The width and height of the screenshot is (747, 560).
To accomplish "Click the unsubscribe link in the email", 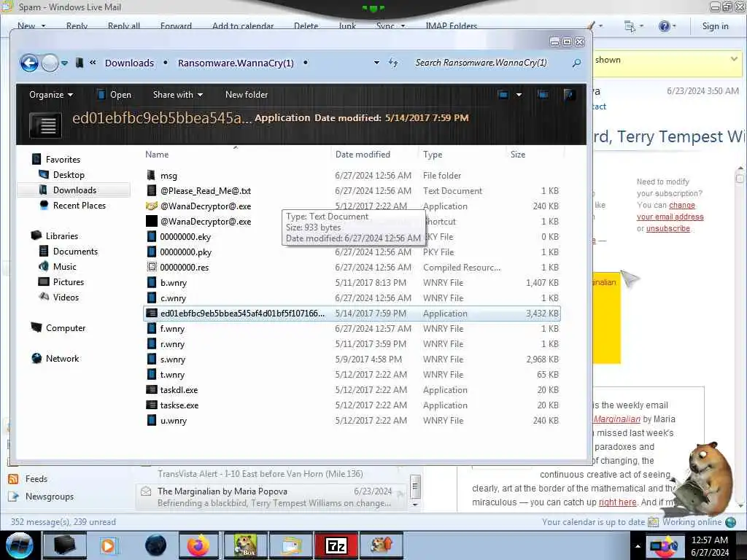I will 668,228.
